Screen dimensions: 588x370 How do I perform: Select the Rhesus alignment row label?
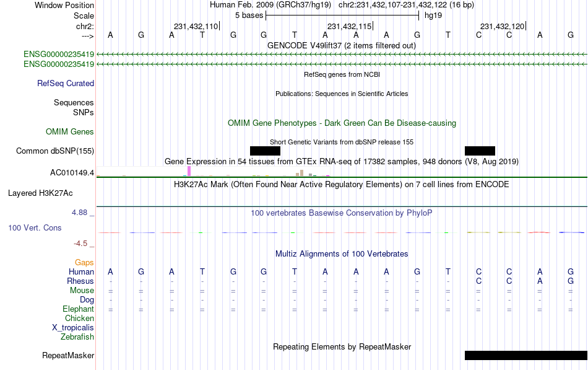click(x=80, y=281)
